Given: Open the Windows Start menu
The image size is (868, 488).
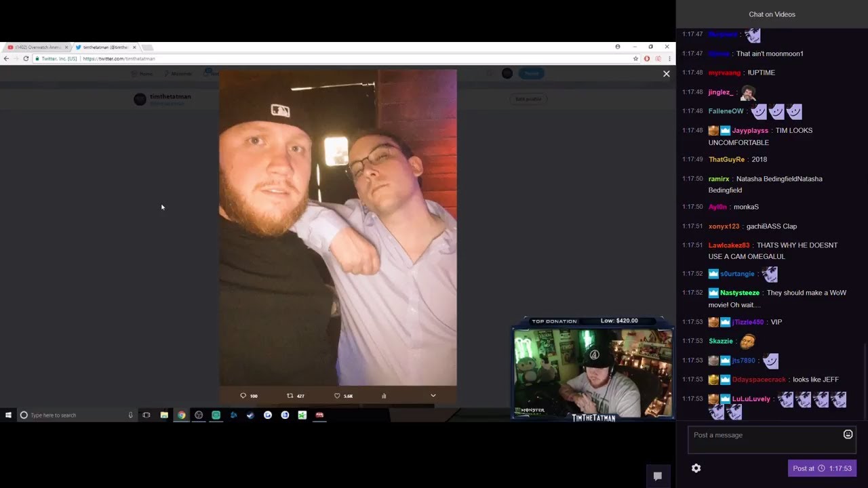Looking at the screenshot, I should (8, 415).
